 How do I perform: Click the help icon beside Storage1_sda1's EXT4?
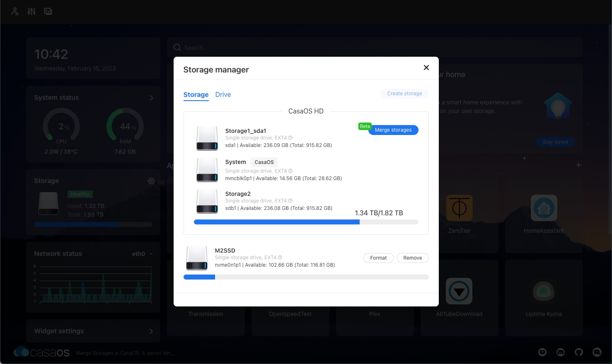(290, 138)
